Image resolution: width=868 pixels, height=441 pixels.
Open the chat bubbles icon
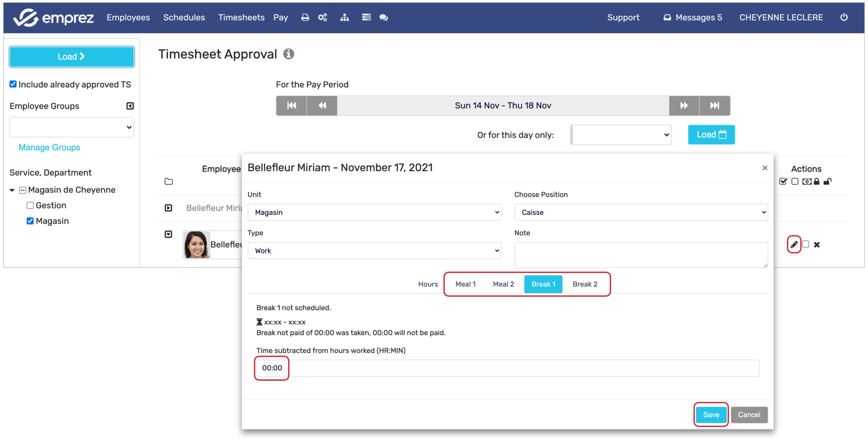point(384,18)
